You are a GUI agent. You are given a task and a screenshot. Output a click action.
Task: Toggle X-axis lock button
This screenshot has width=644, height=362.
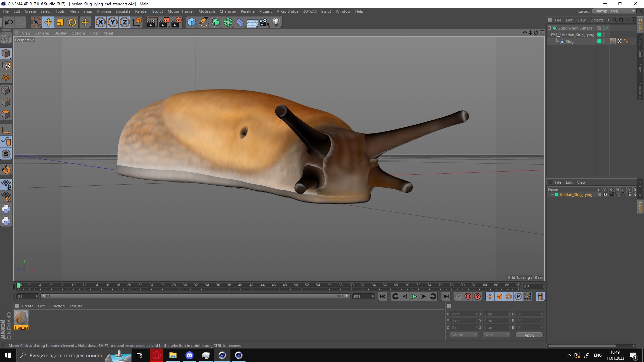pos(100,22)
